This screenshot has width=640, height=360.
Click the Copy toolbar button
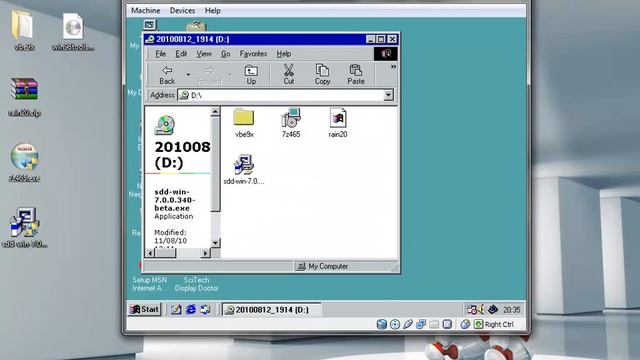(x=322, y=75)
